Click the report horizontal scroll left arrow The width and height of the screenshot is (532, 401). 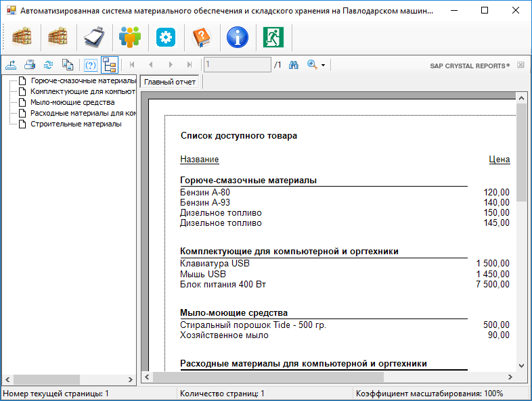pos(147,377)
